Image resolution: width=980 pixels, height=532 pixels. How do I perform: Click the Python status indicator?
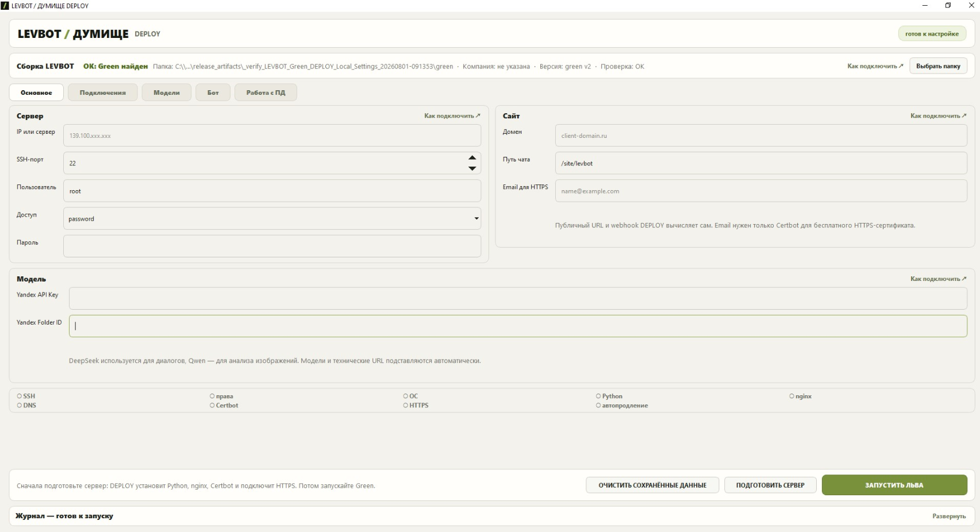click(x=609, y=396)
